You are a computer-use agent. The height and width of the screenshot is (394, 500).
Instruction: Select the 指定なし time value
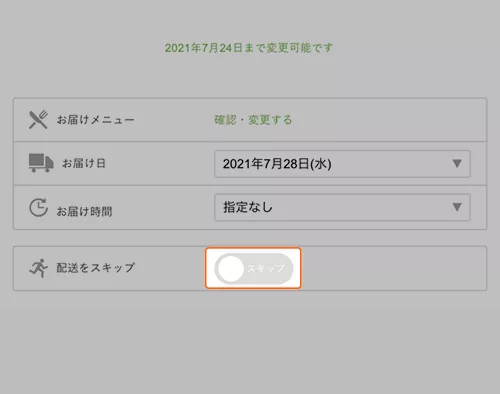coord(248,207)
